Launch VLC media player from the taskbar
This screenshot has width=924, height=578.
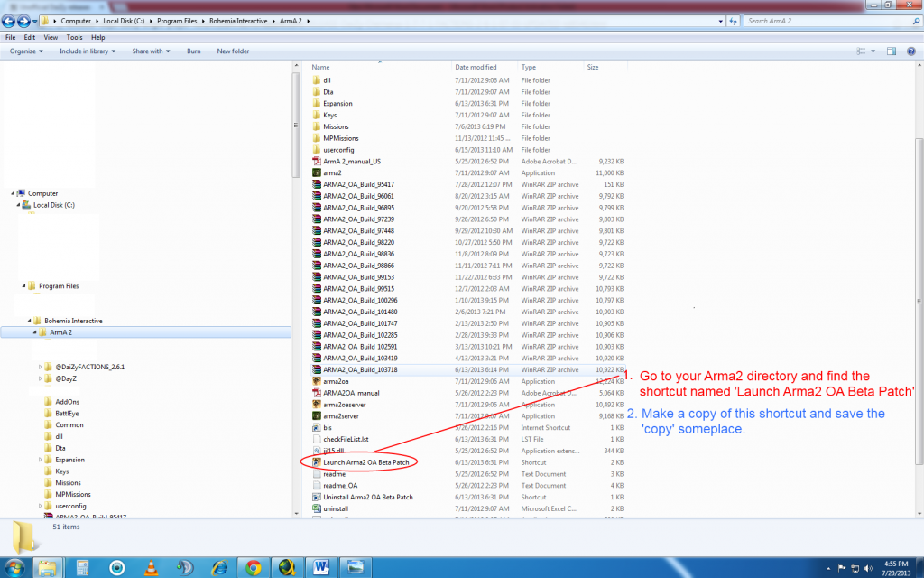(152, 569)
